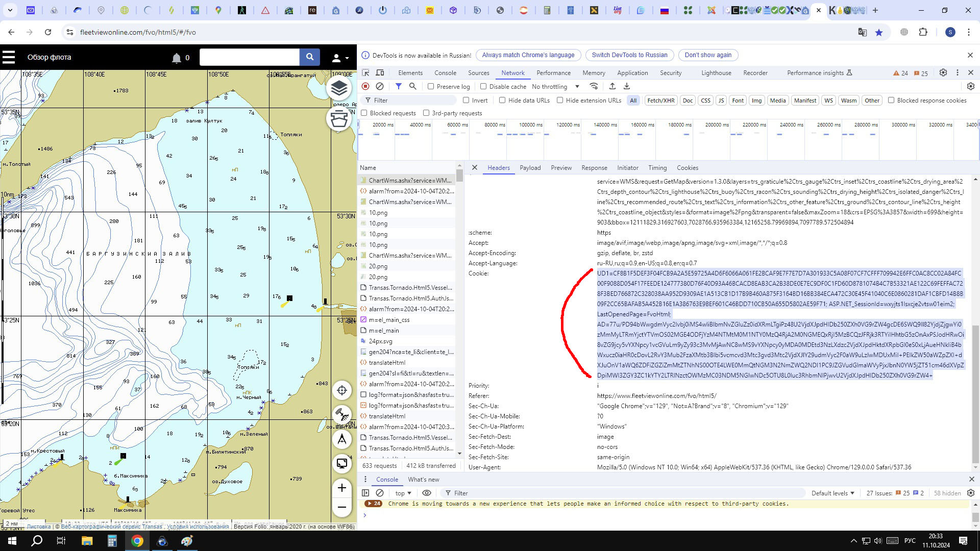980x551 pixels.
Task: Center map with the crosshair location button
Action: [x=342, y=390]
